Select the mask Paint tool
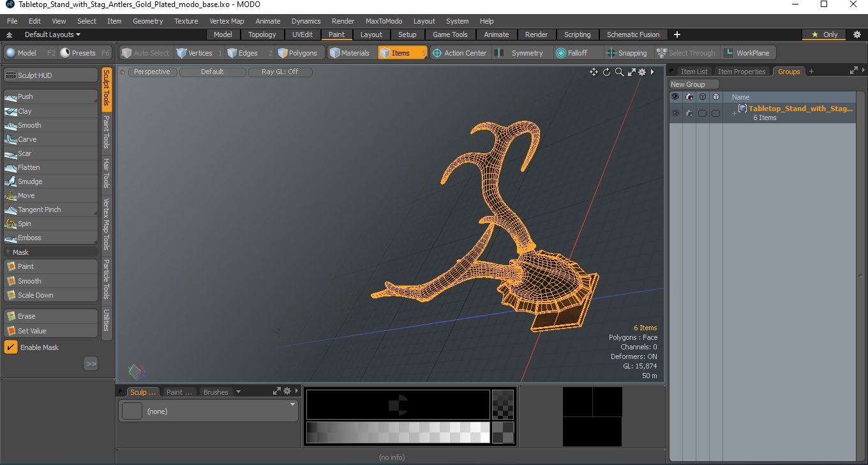Image resolution: width=868 pixels, height=465 pixels. pos(50,266)
